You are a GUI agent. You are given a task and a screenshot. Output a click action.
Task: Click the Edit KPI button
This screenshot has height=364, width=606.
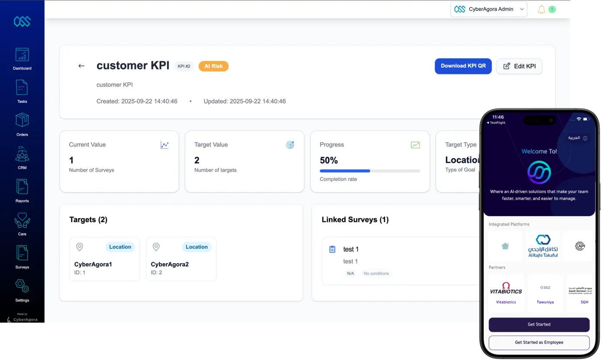click(519, 66)
